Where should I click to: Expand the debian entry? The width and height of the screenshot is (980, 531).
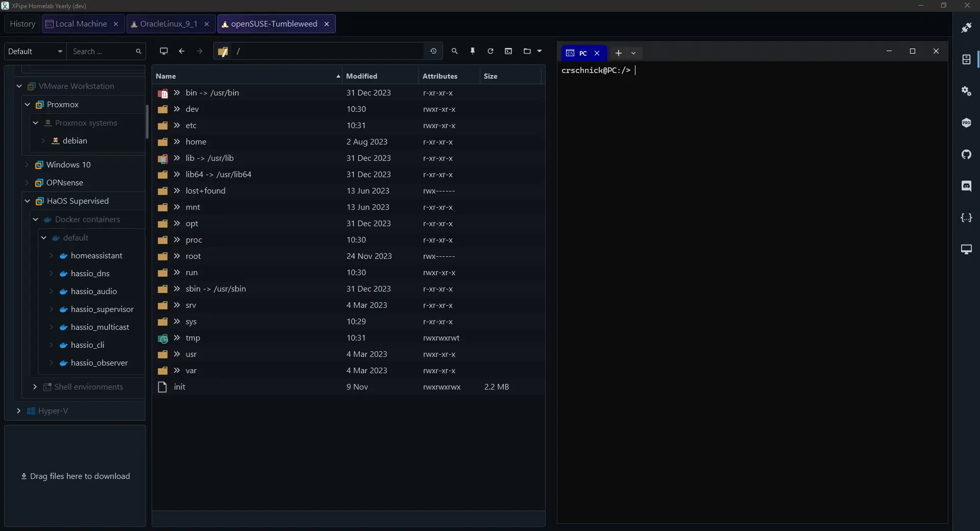pyautogui.click(x=43, y=141)
